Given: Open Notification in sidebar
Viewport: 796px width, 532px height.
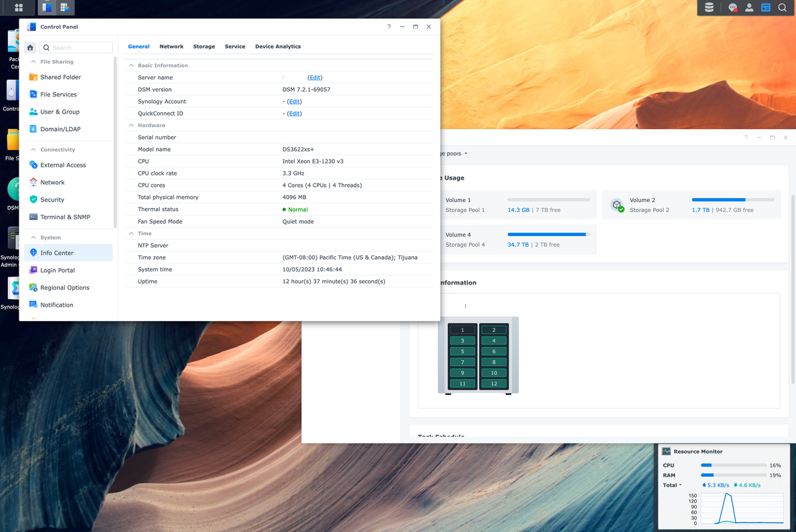Looking at the screenshot, I should 69,305.
